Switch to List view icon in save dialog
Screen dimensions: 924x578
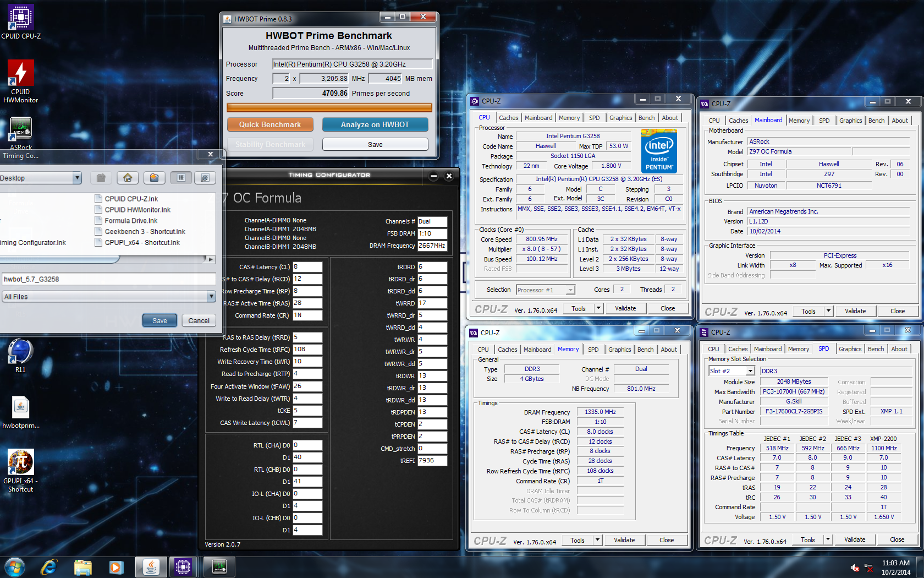tap(181, 178)
